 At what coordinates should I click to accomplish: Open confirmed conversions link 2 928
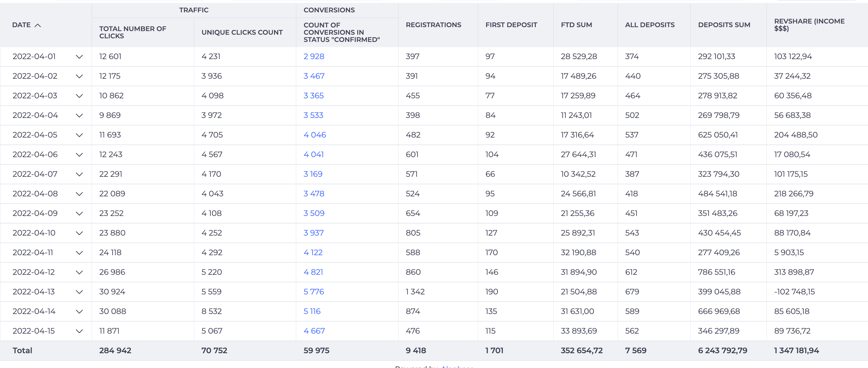tap(313, 57)
